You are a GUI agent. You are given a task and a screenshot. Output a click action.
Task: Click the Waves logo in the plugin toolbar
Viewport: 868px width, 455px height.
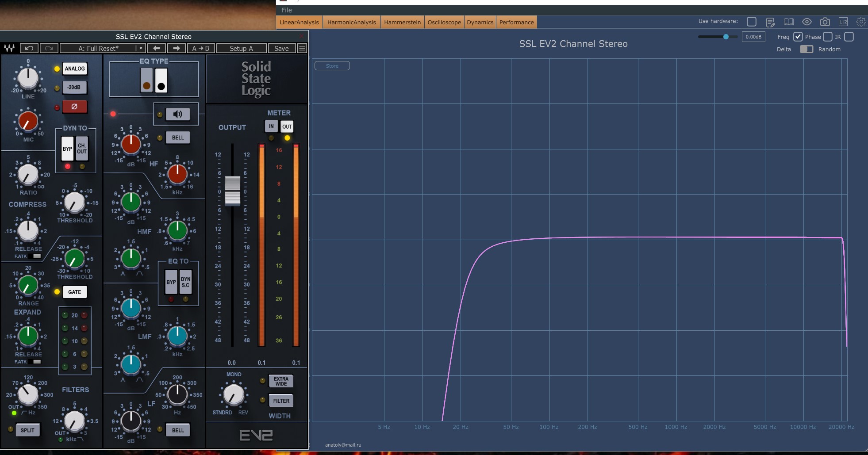9,48
